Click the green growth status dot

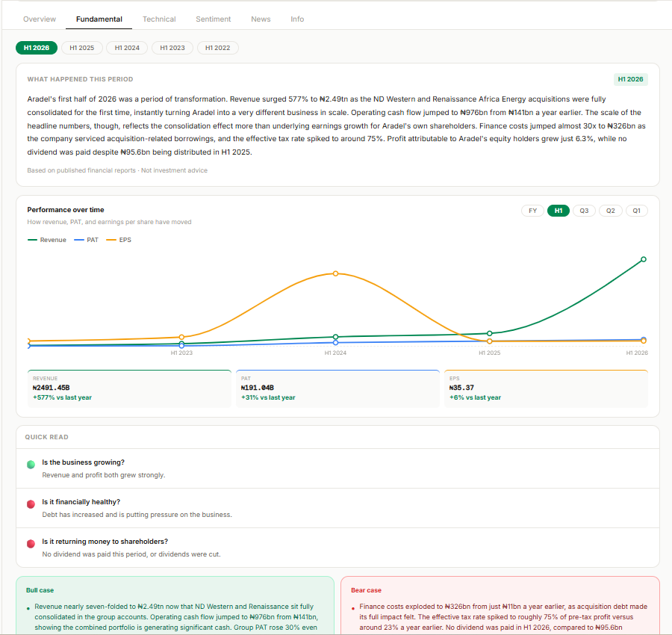[x=31, y=465]
